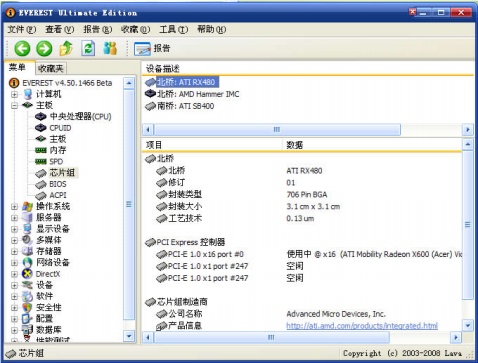Select the 配置 tree item
The image size is (478, 363).
point(44,319)
